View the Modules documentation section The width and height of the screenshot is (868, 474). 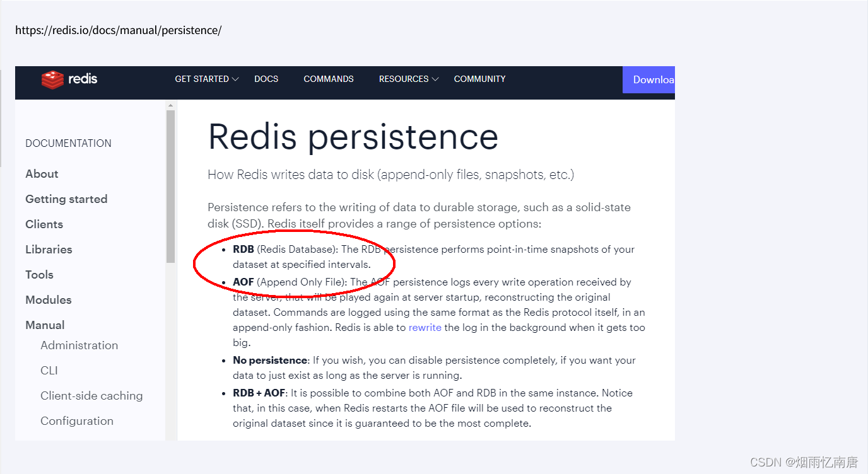pyautogui.click(x=48, y=300)
